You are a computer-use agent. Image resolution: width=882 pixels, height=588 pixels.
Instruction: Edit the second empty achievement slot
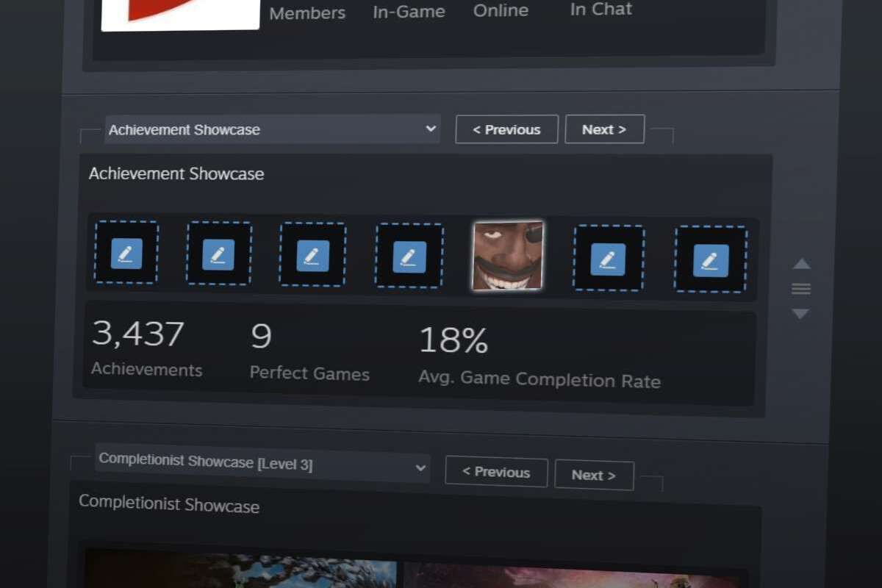(x=218, y=254)
